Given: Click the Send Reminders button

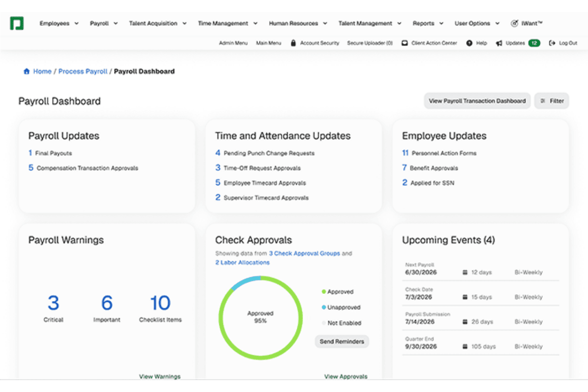Looking at the screenshot, I should point(342,342).
